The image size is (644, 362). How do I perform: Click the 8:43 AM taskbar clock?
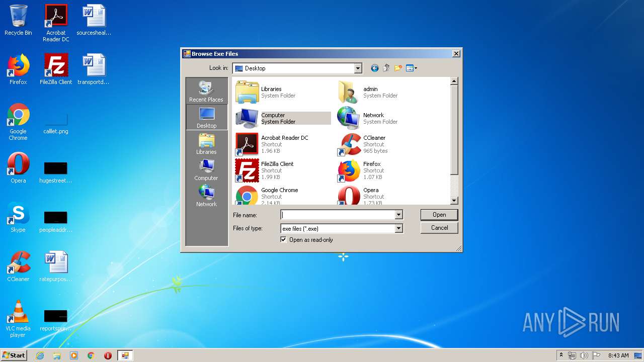coord(618,355)
